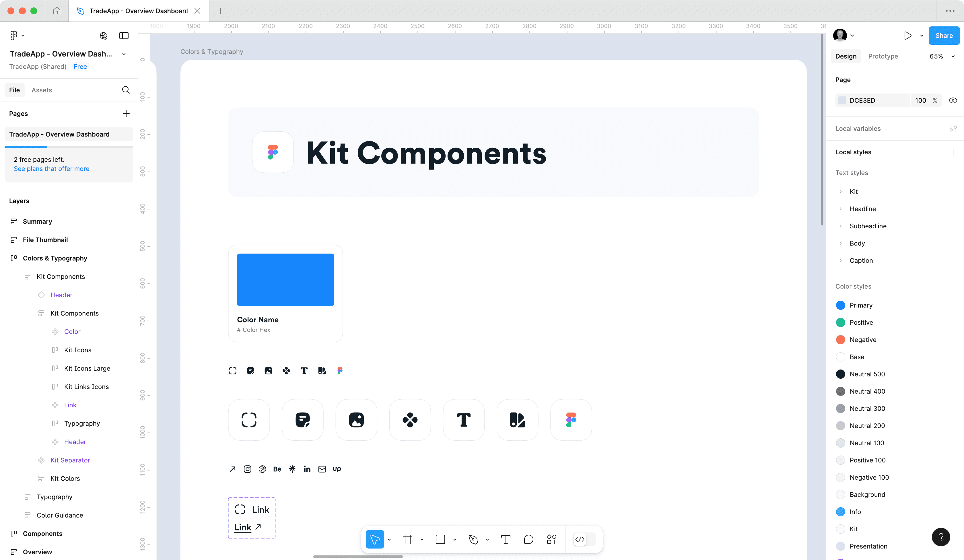Click the Dribbble icon on the canvas
Screen dimensions: 964x560
click(263, 469)
